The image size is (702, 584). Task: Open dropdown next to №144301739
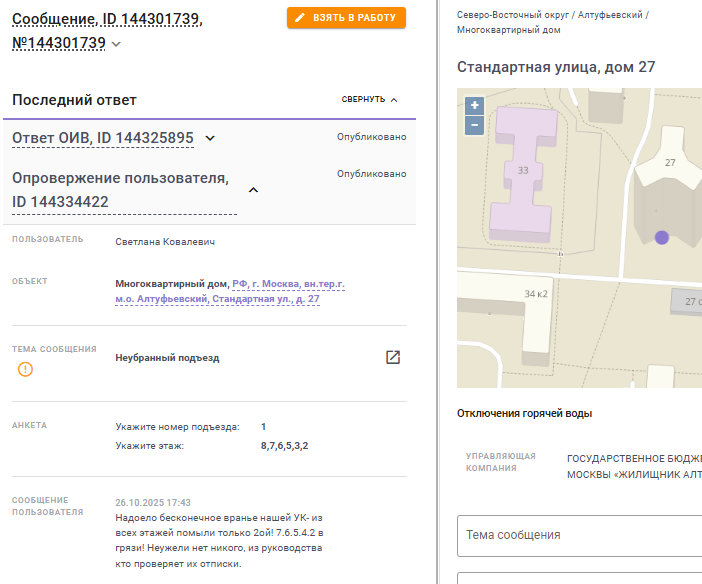click(x=116, y=44)
